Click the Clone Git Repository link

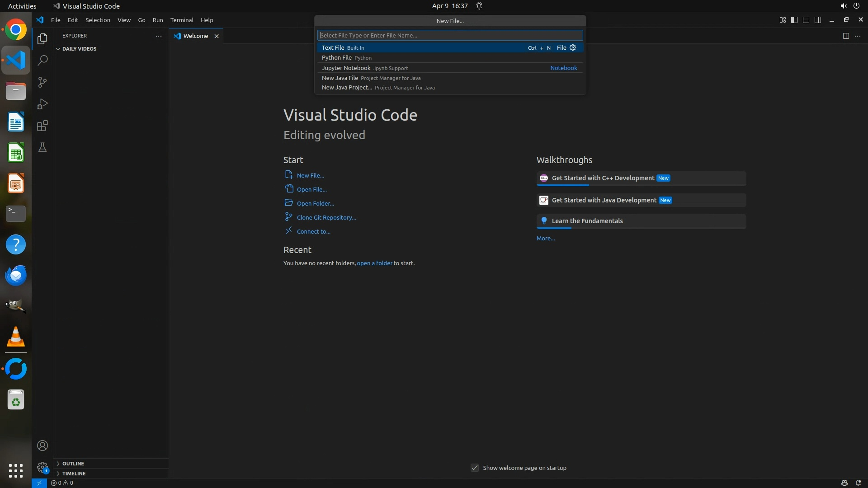coord(326,217)
